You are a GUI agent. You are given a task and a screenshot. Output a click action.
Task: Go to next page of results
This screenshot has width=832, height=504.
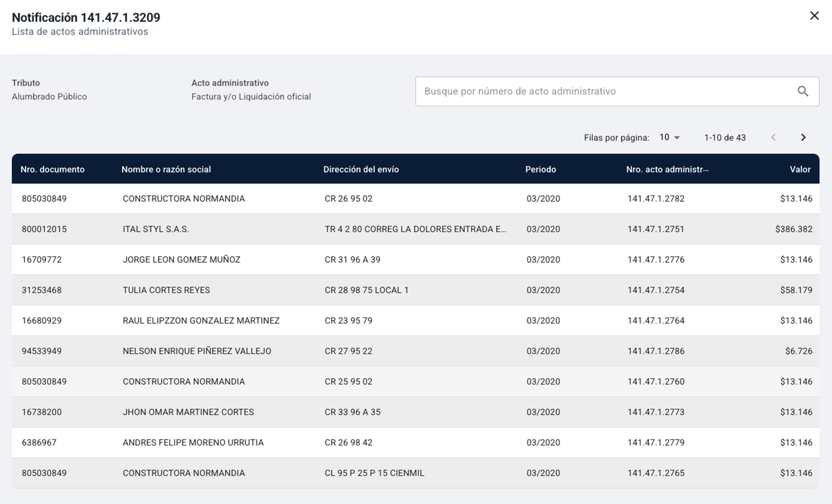pos(803,137)
